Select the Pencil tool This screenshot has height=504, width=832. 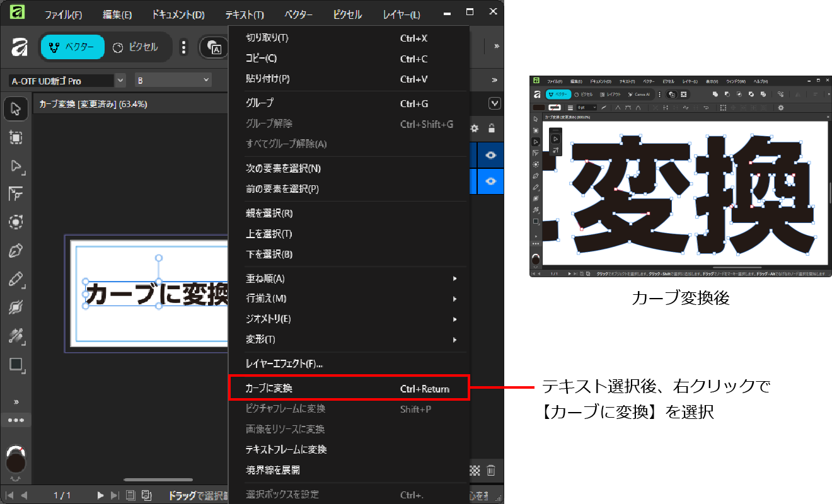[16, 280]
